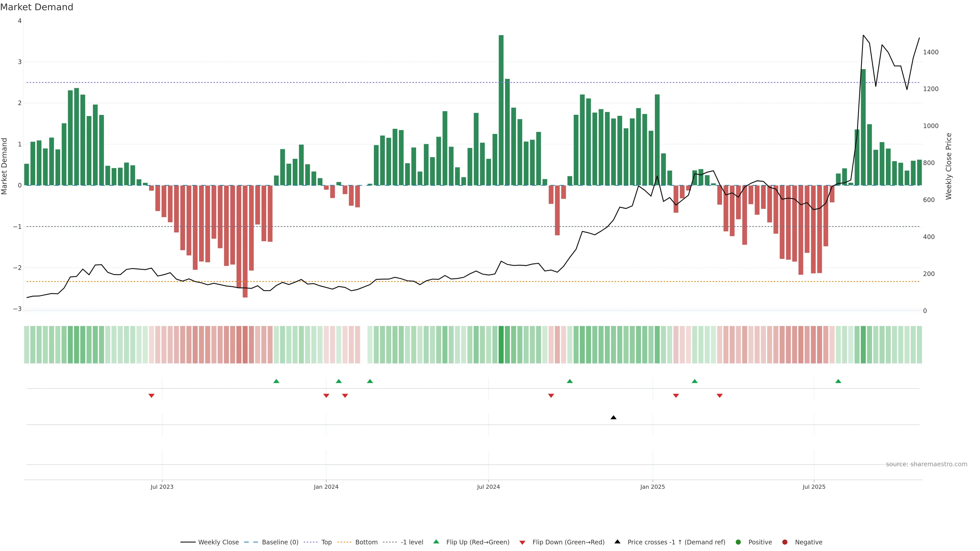Image resolution: width=980 pixels, height=551 pixels.
Task: Click the source: sharemaestro.com text
Action: point(926,464)
